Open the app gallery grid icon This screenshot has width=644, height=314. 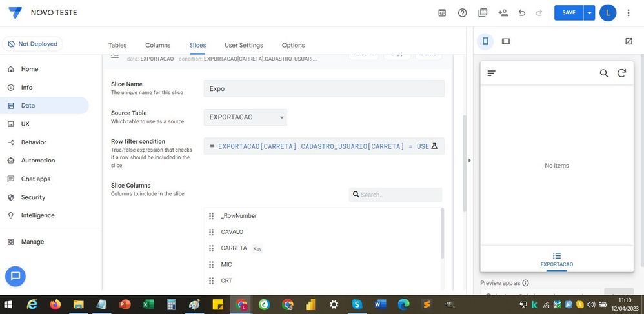coord(483,13)
